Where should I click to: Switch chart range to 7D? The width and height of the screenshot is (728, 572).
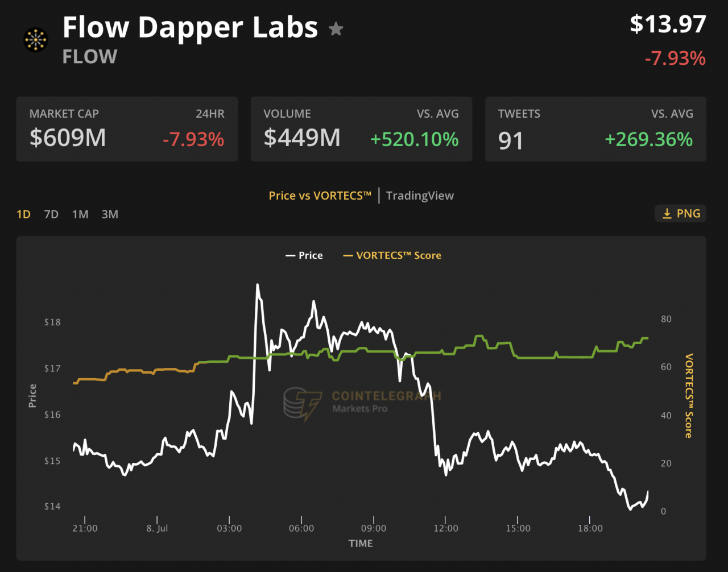click(51, 214)
